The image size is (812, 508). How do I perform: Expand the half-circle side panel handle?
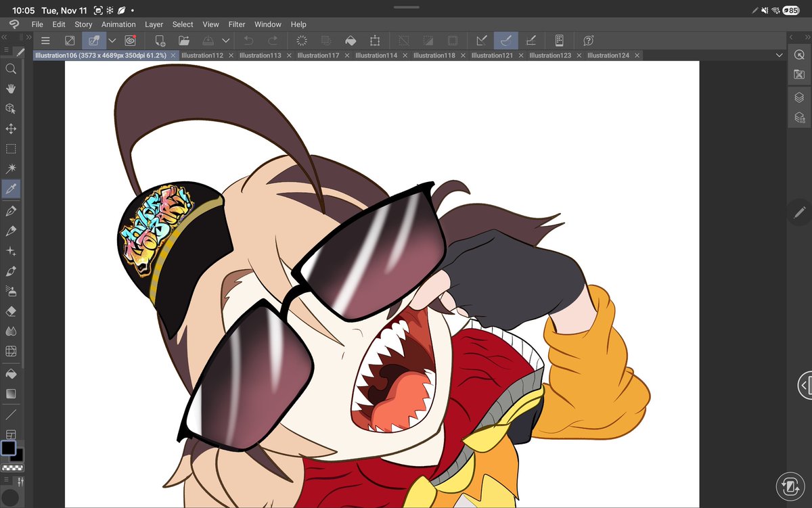click(805, 386)
